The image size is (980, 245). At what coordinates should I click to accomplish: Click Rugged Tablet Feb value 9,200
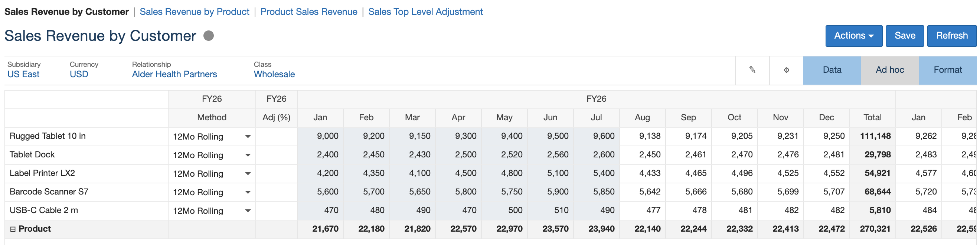tap(366, 136)
